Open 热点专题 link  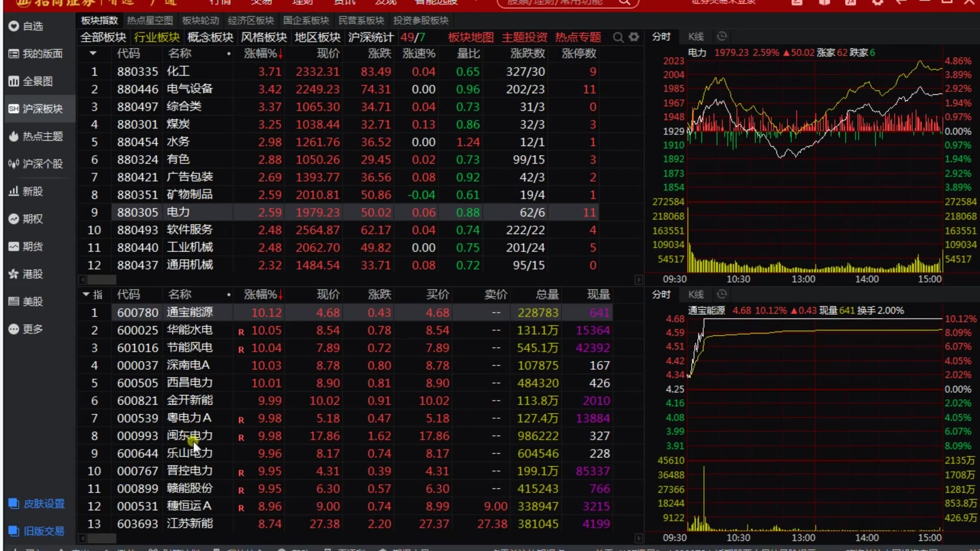pyautogui.click(x=578, y=37)
